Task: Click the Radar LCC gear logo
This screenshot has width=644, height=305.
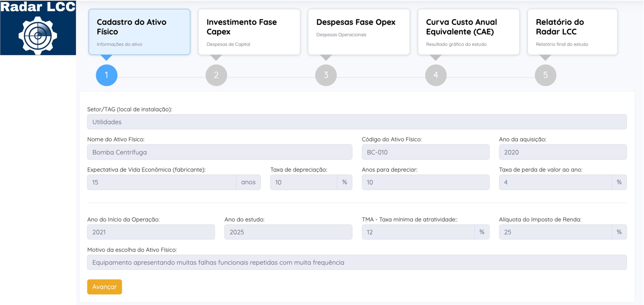Action: (38, 35)
